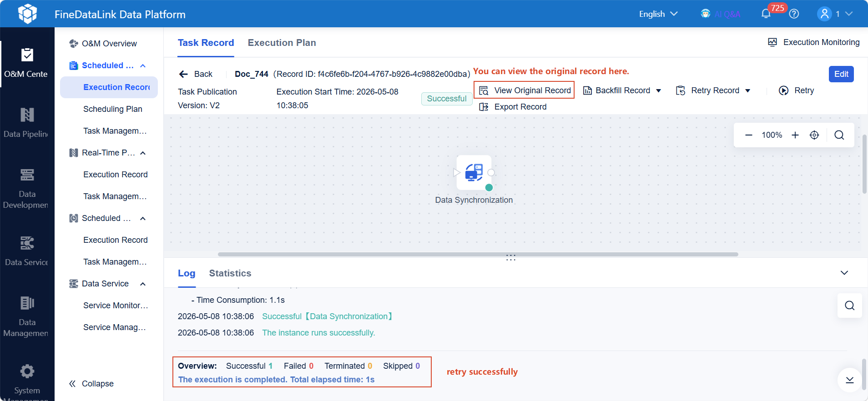Open Service Monitor... in sidebar
The width and height of the screenshot is (868, 401).
coord(116,306)
